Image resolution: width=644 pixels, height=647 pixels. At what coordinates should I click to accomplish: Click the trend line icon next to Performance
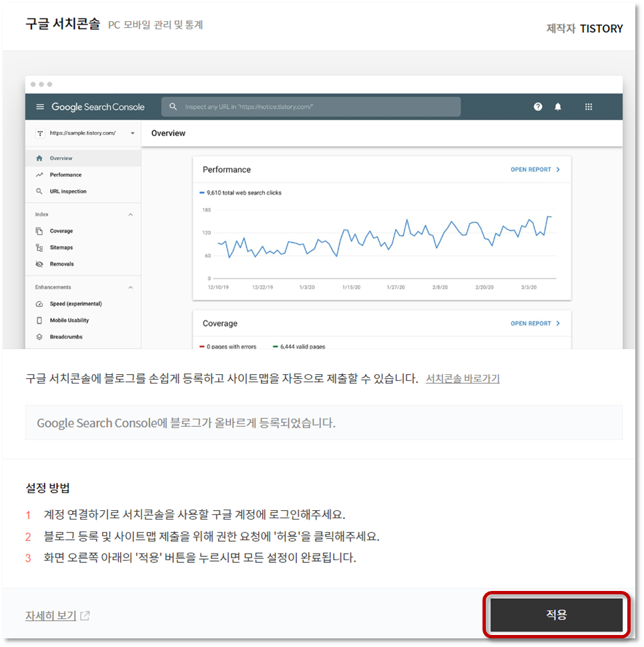tap(39, 175)
